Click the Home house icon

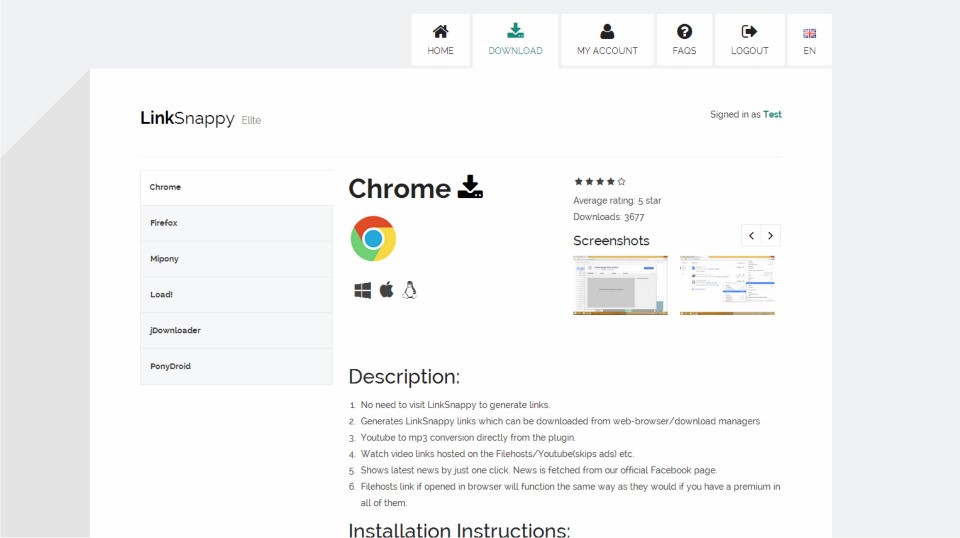(x=440, y=32)
